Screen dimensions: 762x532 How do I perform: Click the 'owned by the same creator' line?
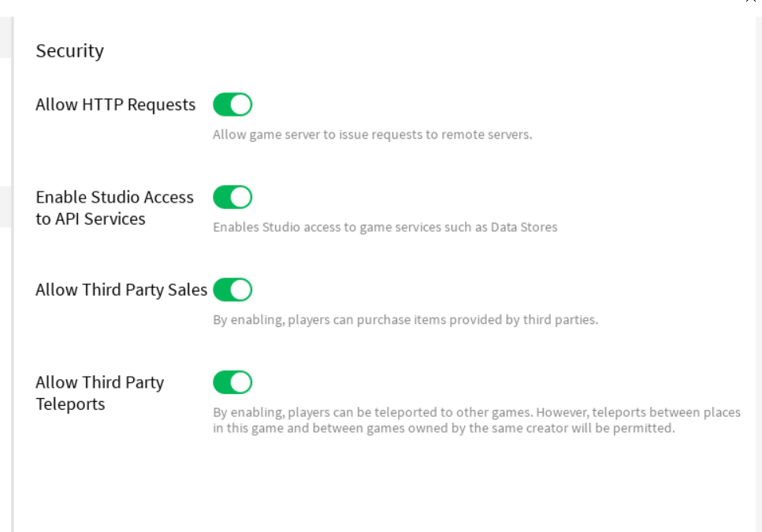pyautogui.click(x=444, y=430)
